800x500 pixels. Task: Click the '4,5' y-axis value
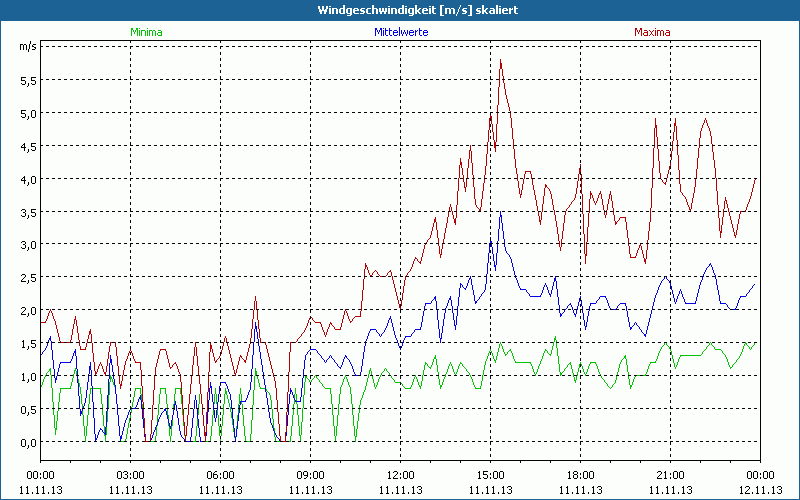click(x=28, y=146)
